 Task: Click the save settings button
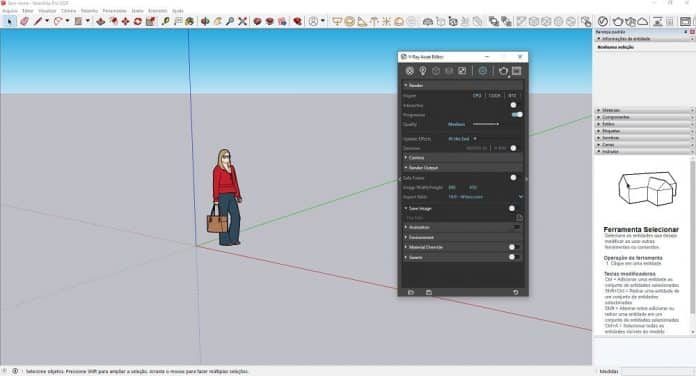tap(429, 293)
